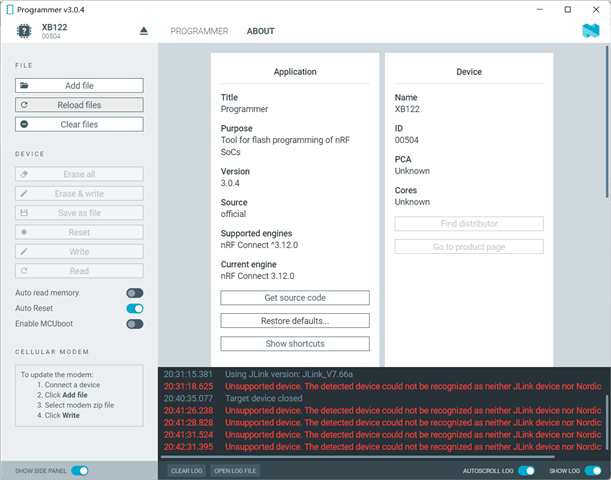611x480 pixels.
Task: Click Find distributor button
Action: pos(469,224)
